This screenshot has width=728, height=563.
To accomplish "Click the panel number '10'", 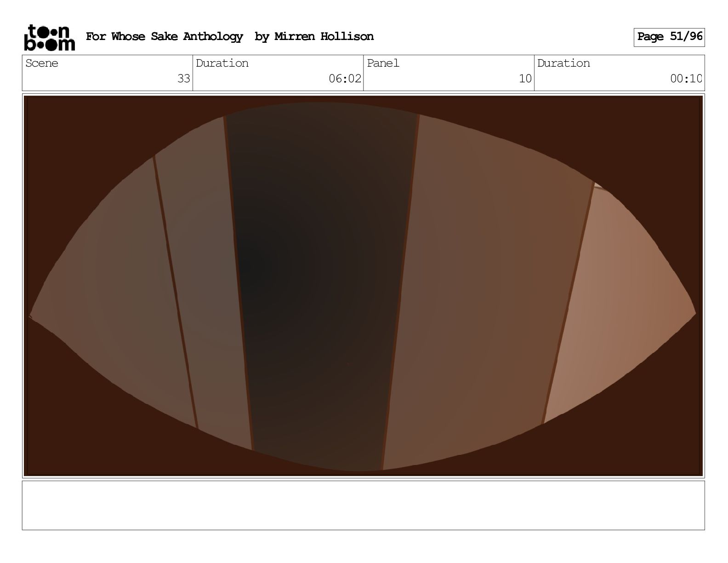I will [x=525, y=79].
